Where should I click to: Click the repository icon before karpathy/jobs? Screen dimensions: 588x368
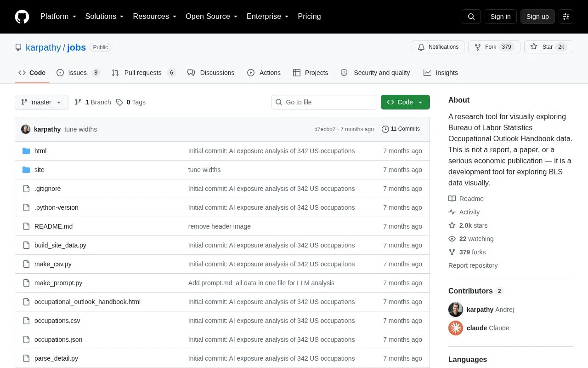coord(18,47)
